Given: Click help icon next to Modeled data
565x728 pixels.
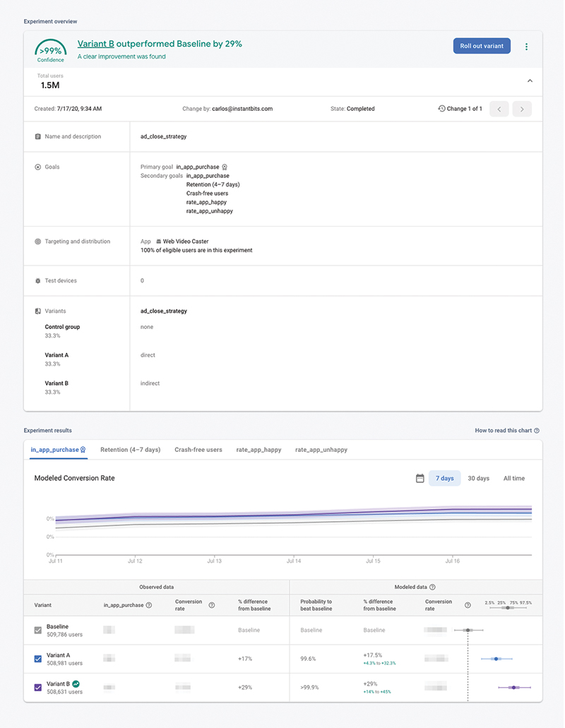Looking at the screenshot, I should 433,587.
